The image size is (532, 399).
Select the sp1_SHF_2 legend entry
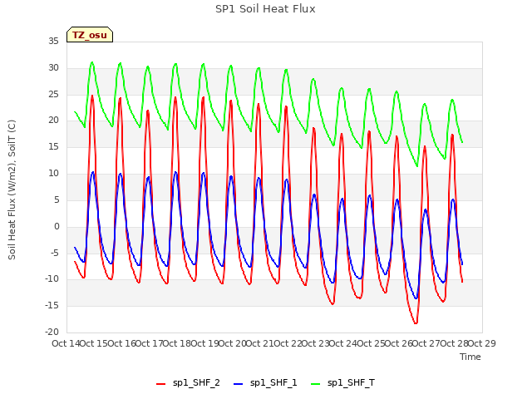tap(188, 383)
